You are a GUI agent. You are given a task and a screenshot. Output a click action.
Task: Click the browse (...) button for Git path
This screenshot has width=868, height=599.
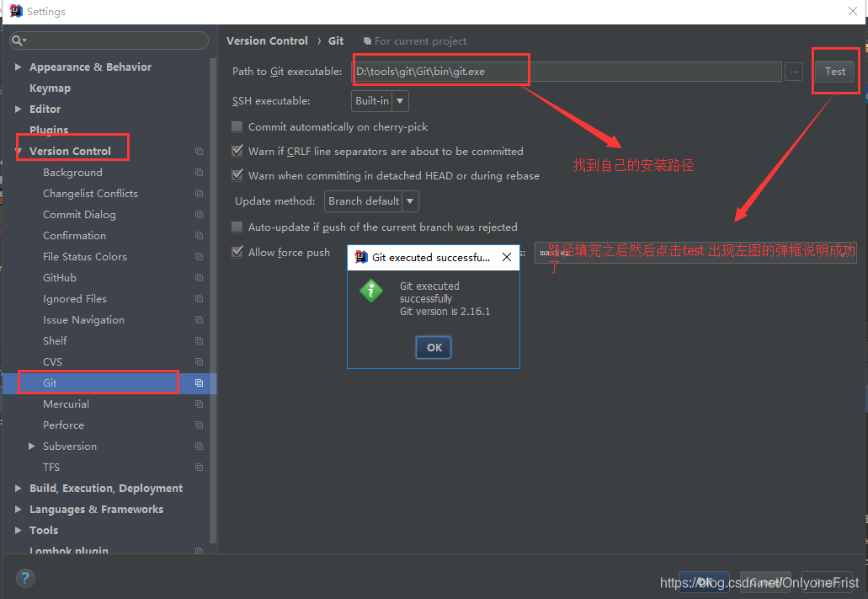pos(794,72)
